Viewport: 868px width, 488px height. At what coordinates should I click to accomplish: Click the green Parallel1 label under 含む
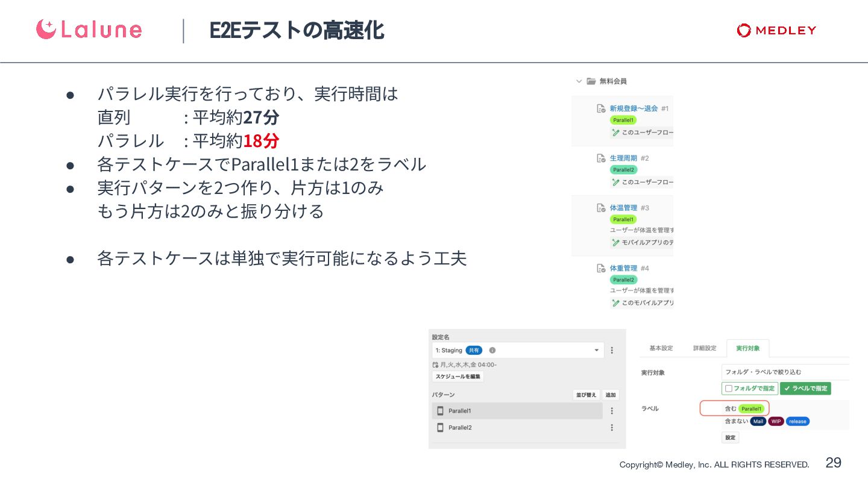pos(751,408)
